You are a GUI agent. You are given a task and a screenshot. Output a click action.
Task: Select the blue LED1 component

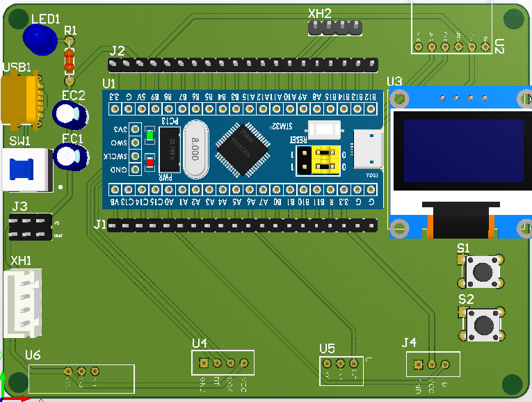[40, 39]
